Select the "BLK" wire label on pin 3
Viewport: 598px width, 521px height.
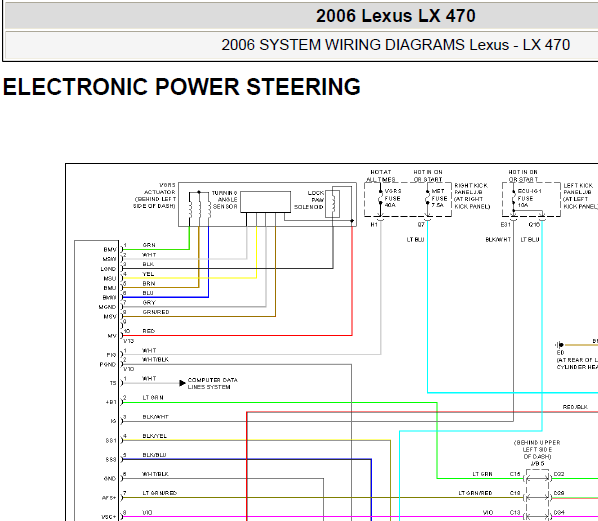(x=148, y=264)
